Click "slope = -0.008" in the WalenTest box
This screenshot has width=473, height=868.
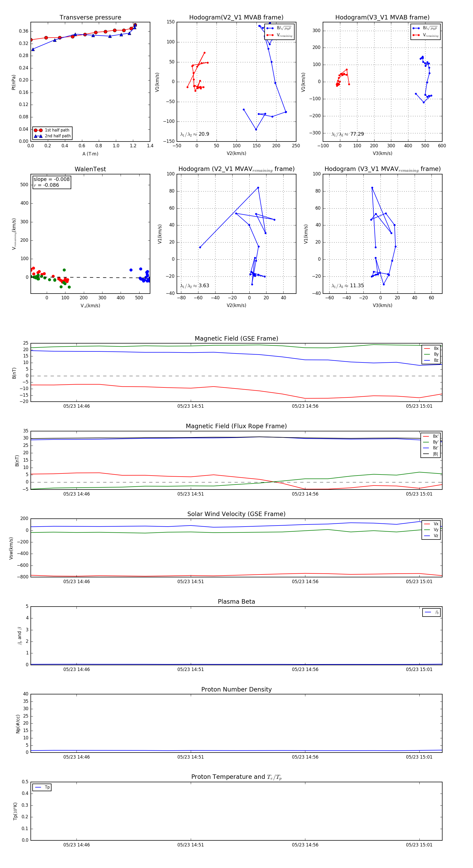(52, 179)
